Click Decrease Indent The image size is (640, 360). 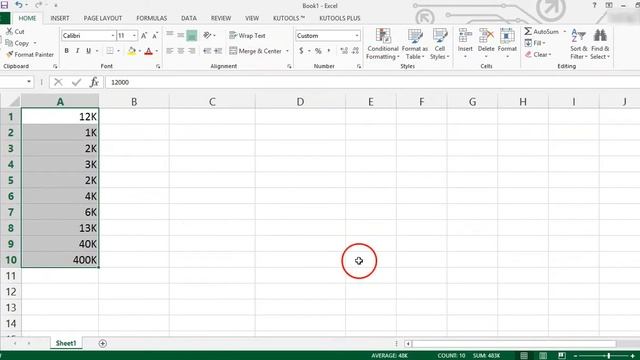pos(207,51)
